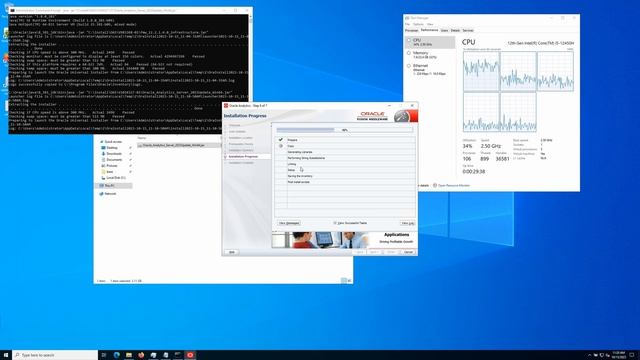The image size is (640, 360).
Task: Open the Services tab in Task Manager
Action: pyautogui.click(x=468, y=30)
